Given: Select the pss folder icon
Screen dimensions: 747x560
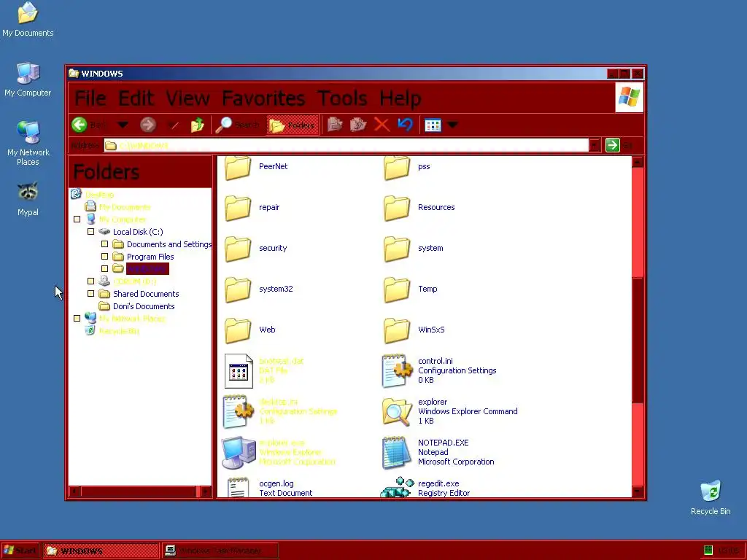Looking at the screenshot, I should click(x=397, y=168).
